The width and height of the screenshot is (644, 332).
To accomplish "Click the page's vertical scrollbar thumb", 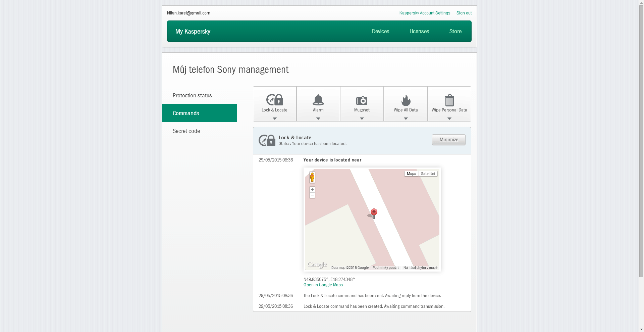I will tap(641, 141).
